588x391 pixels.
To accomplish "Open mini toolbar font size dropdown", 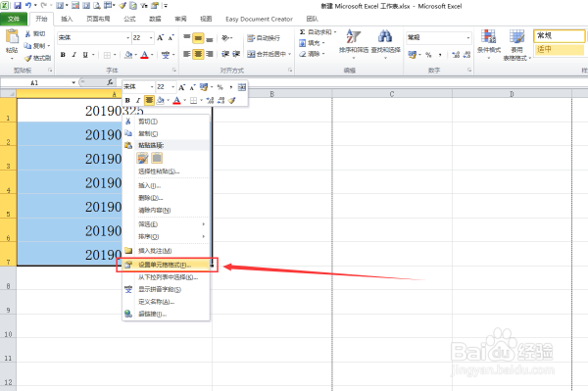I will pyautogui.click(x=172, y=87).
